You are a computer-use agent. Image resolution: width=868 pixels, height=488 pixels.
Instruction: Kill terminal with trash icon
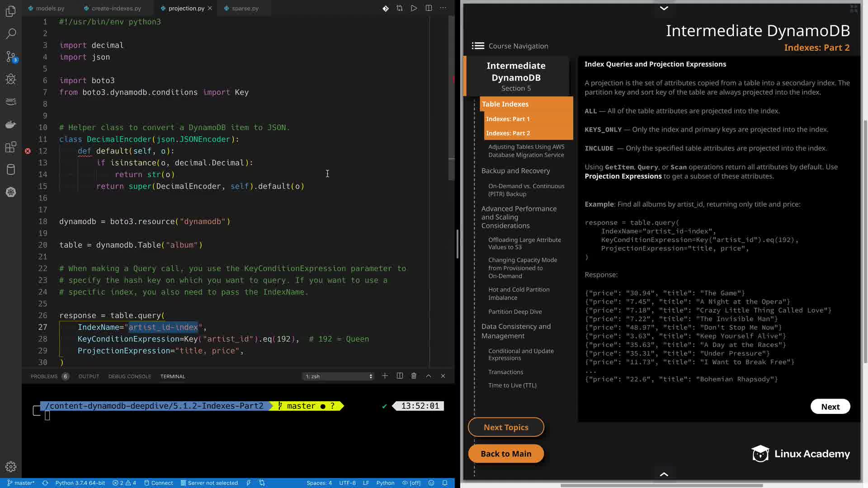(x=414, y=376)
